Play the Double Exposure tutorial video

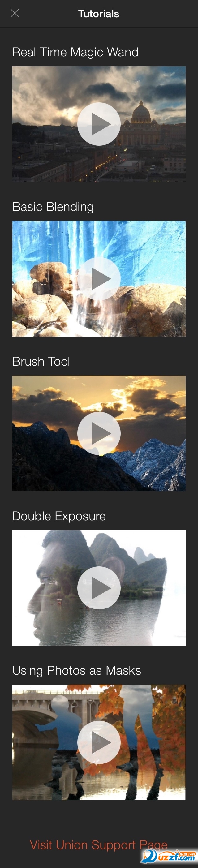tap(99, 588)
